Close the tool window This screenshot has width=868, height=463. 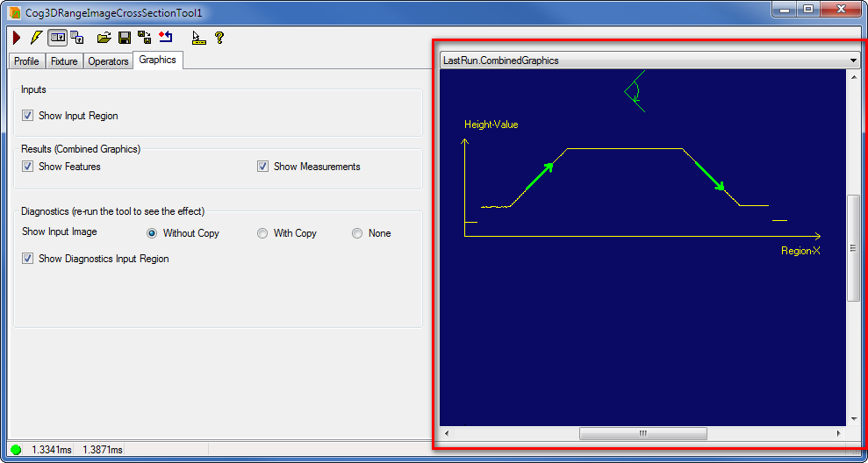[x=841, y=9]
